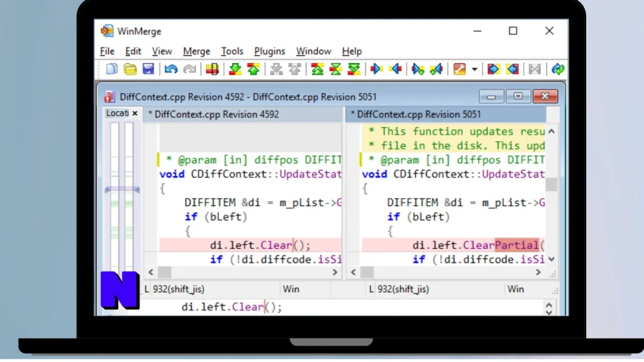This screenshot has width=644, height=362.
Task: Copy difference to the left pane
Action: pos(395,69)
